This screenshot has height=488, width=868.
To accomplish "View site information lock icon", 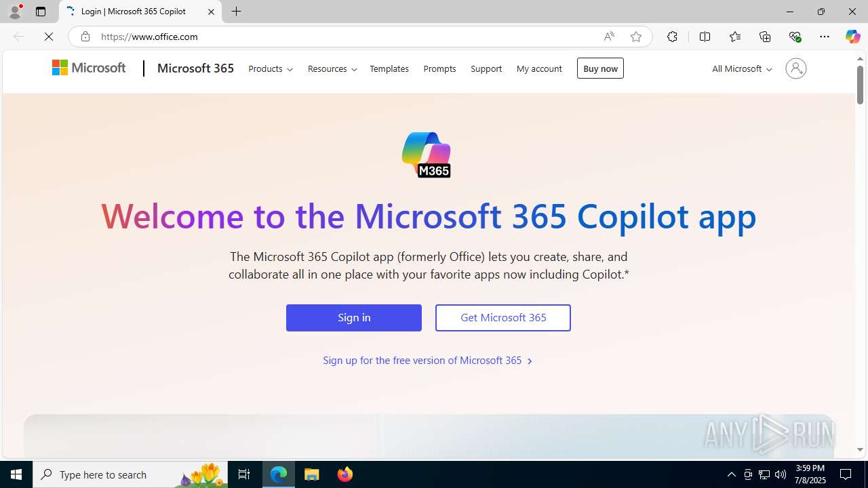I will point(85,37).
